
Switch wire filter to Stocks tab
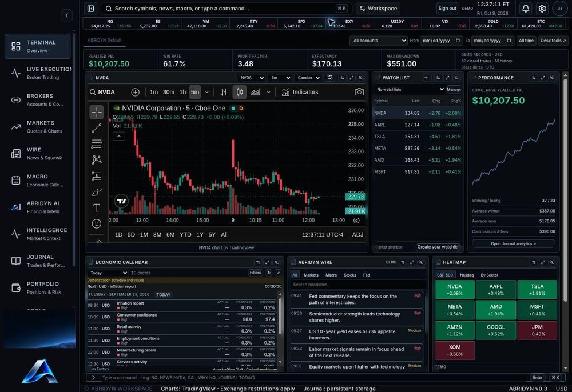click(350, 275)
